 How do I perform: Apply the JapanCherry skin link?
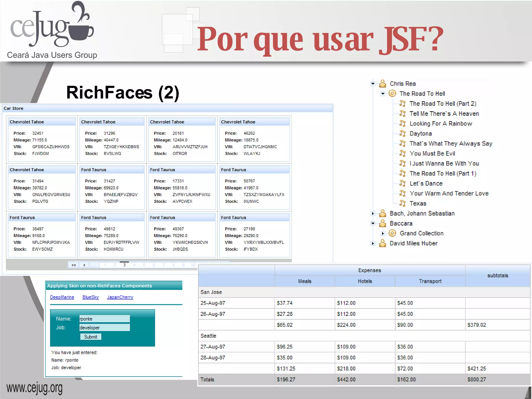pyautogui.click(x=120, y=297)
